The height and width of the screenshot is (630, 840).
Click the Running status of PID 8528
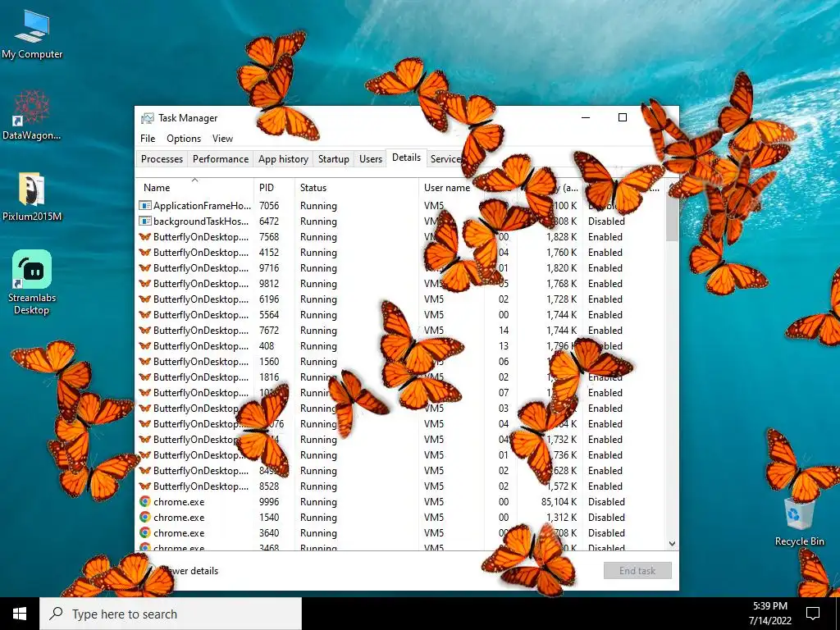click(318, 486)
